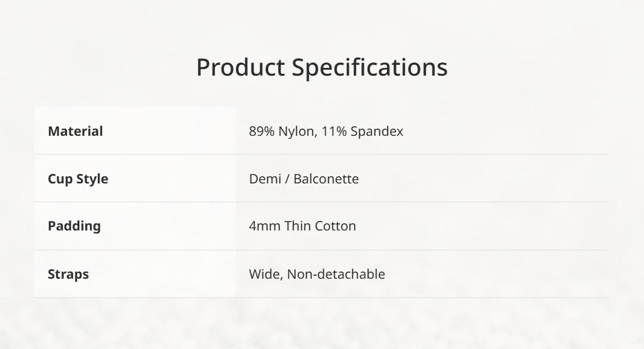Click the word Balconette
644x349 pixels.
click(326, 179)
